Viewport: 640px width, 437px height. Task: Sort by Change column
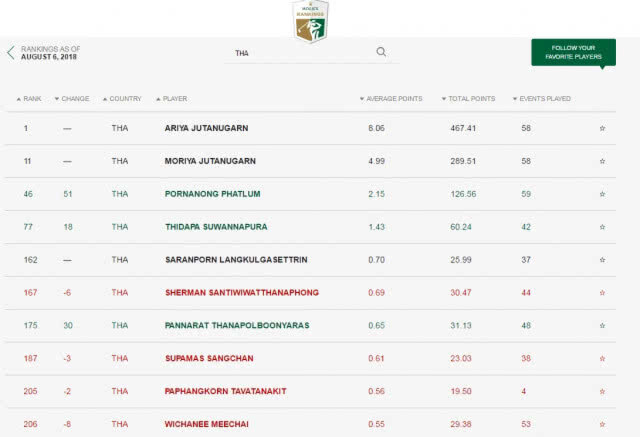click(72, 99)
